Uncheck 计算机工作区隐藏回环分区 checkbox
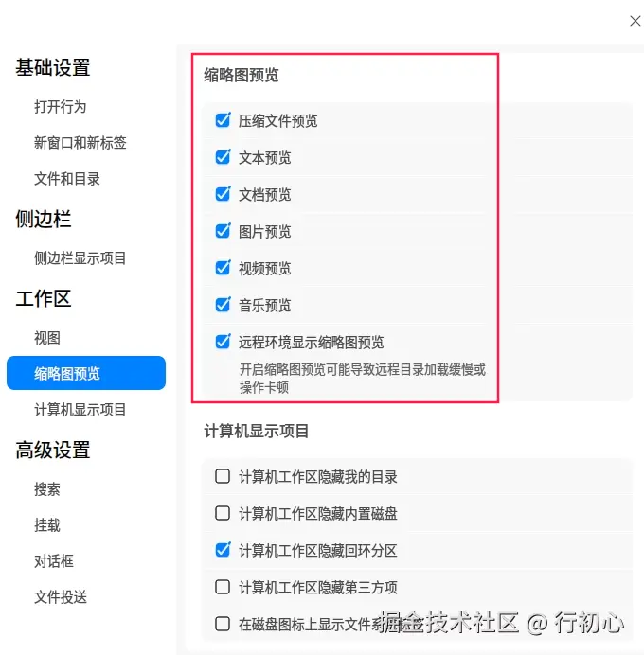The image size is (644, 655). tap(223, 550)
